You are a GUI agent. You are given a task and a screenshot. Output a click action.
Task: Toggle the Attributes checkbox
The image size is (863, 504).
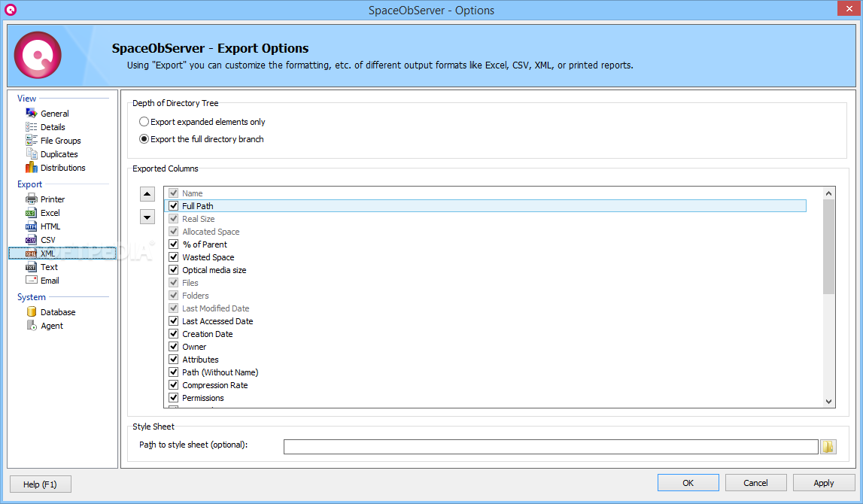[x=173, y=360]
